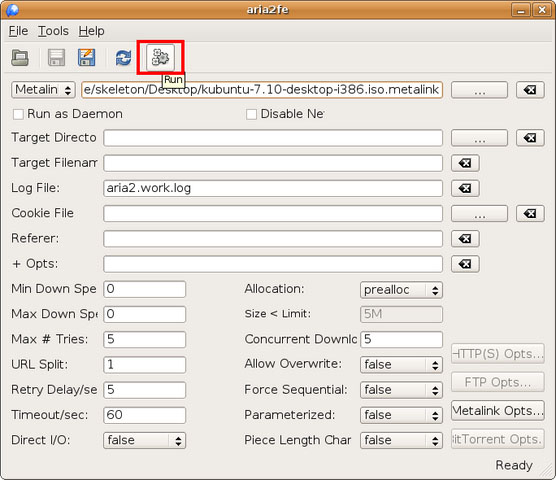Click the Ready status text
Viewport: 556px width, 480px height.
(x=514, y=465)
